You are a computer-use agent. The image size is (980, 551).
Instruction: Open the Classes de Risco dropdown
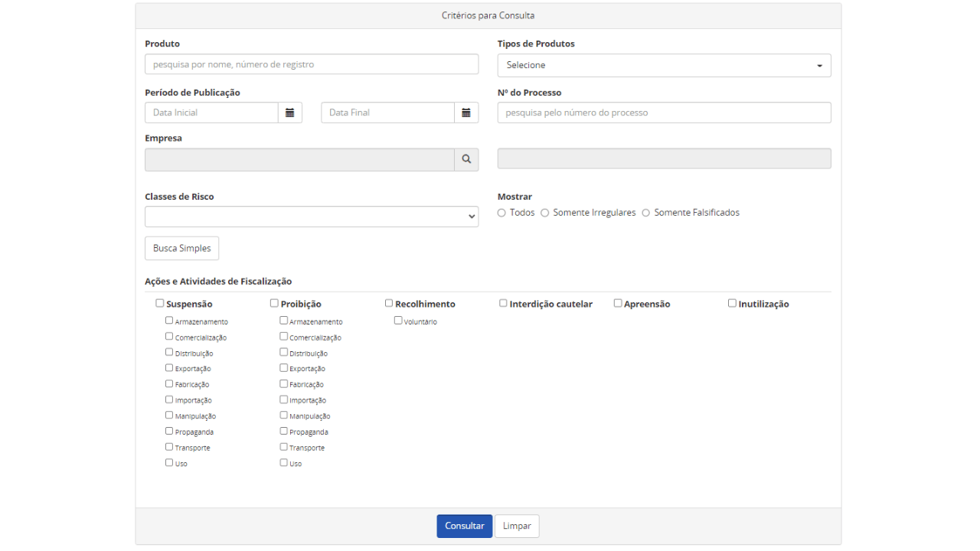[x=312, y=217]
